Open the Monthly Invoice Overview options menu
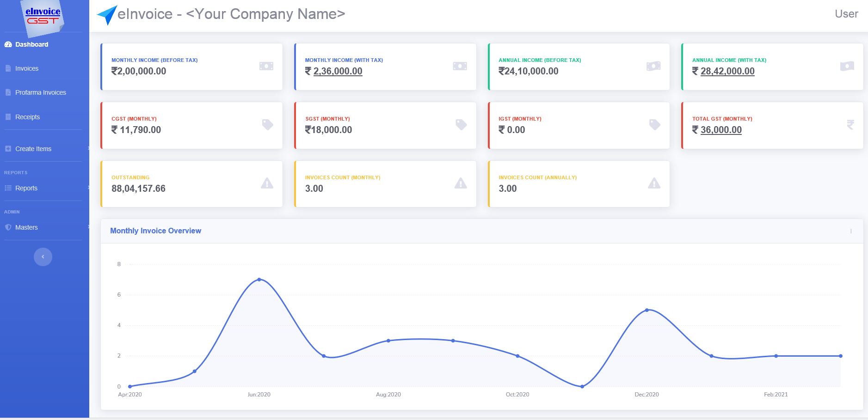The height and width of the screenshot is (420, 868). (x=850, y=231)
